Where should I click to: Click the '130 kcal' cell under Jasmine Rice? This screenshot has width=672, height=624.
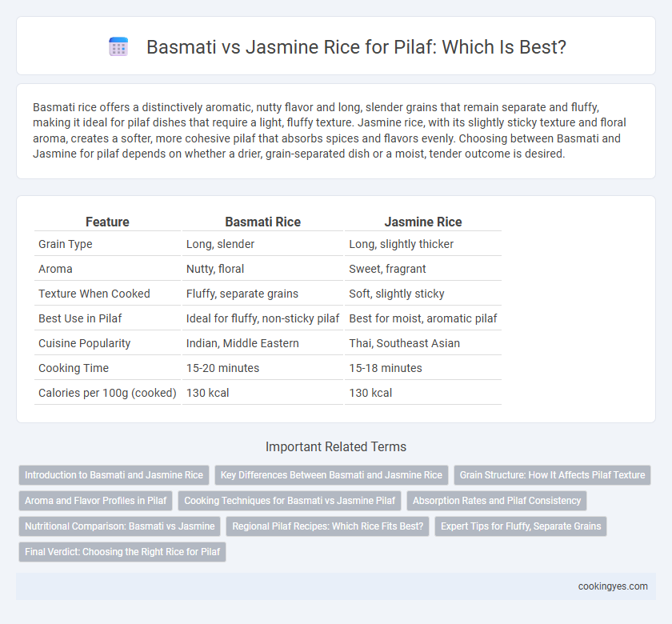(x=370, y=393)
